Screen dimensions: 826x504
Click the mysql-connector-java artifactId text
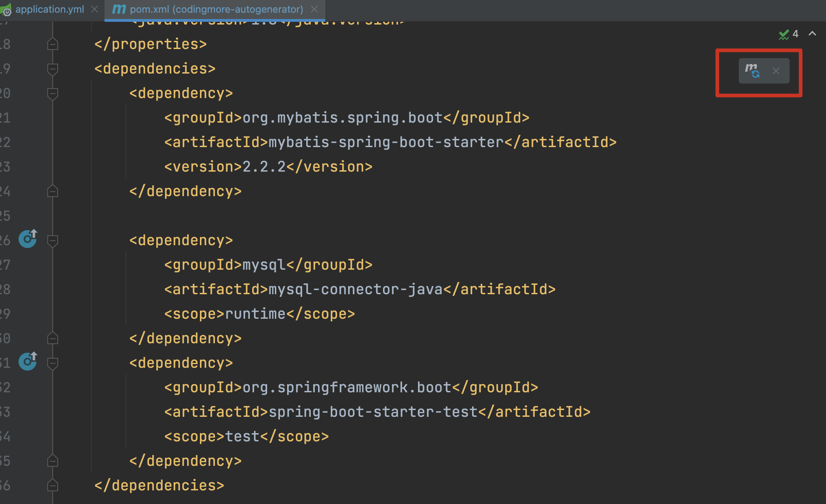[355, 290]
